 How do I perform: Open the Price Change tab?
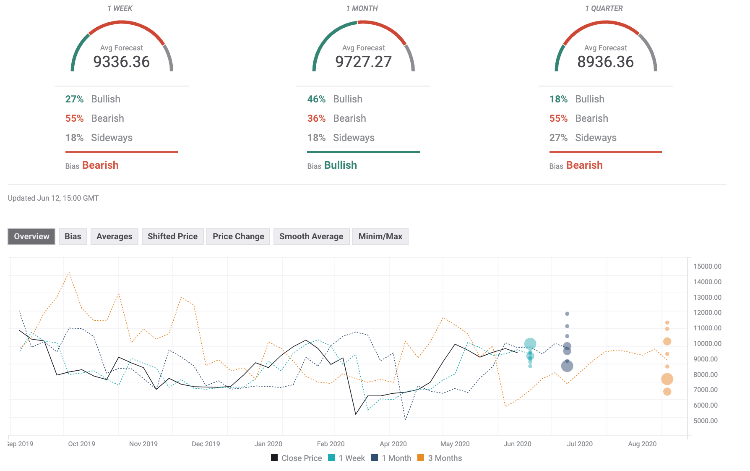click(x=239, y=237)
